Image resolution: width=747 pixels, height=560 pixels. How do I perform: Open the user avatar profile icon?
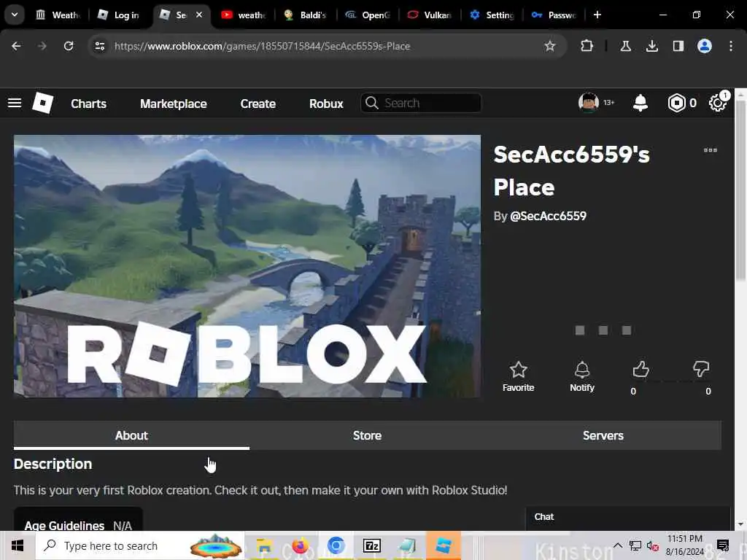[589, 102]
